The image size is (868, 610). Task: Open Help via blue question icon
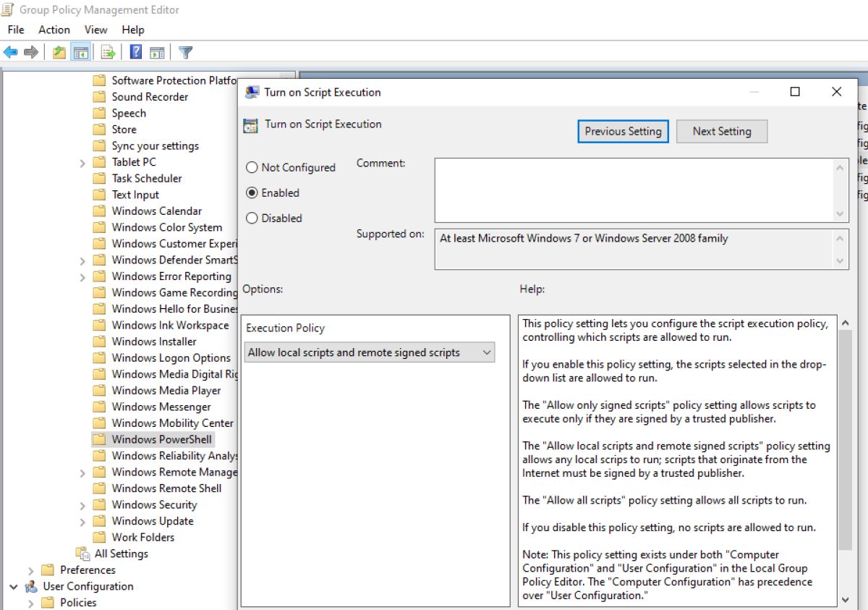coord(136,52)
